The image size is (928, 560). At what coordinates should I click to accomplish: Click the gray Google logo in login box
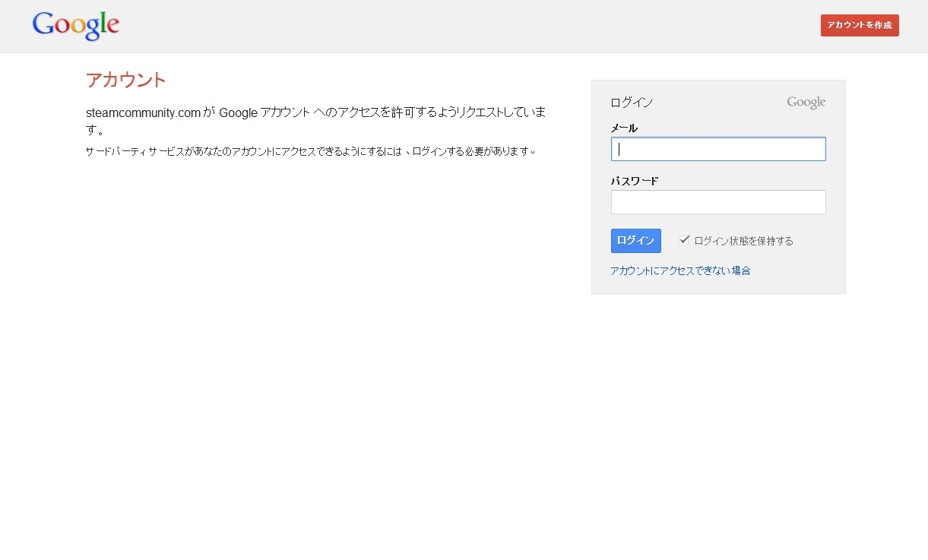click(806, 102)
